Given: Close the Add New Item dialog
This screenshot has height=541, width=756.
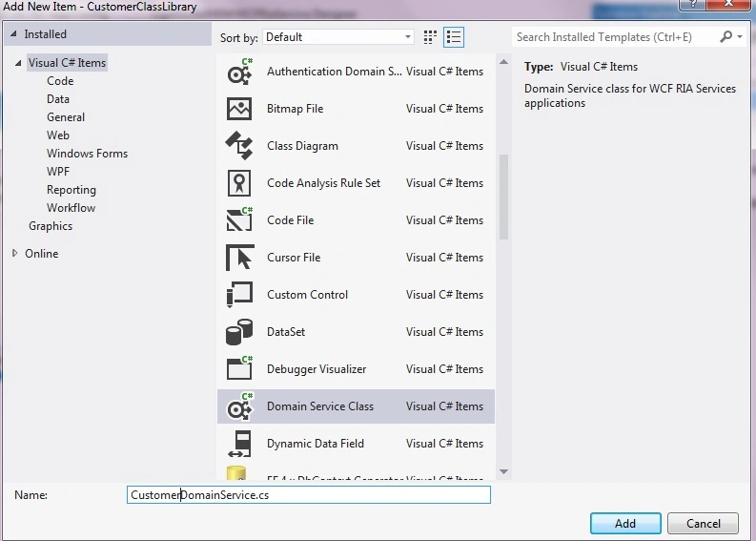Looking at the screenshot, I should (728, 4).
